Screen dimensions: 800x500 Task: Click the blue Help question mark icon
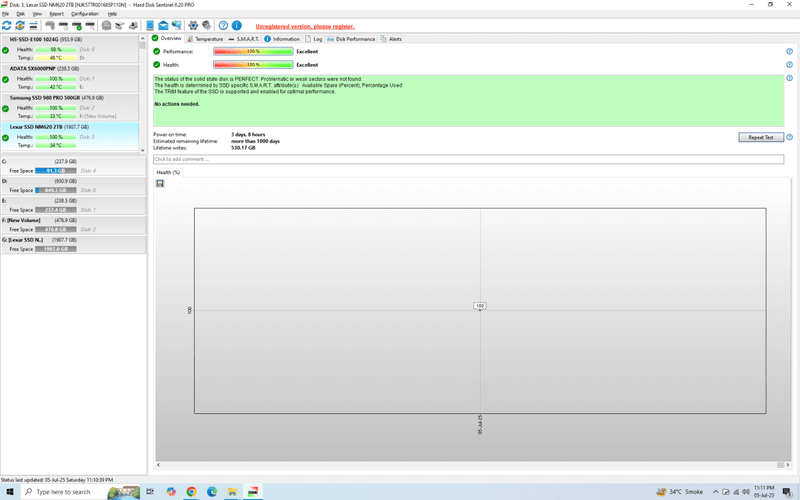[223, 25]
